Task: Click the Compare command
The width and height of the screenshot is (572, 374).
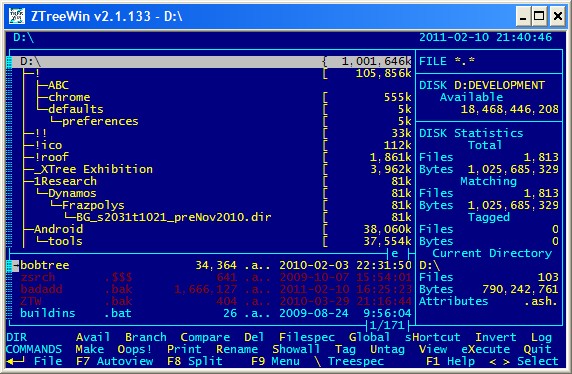Action: (x=205, y=337)
